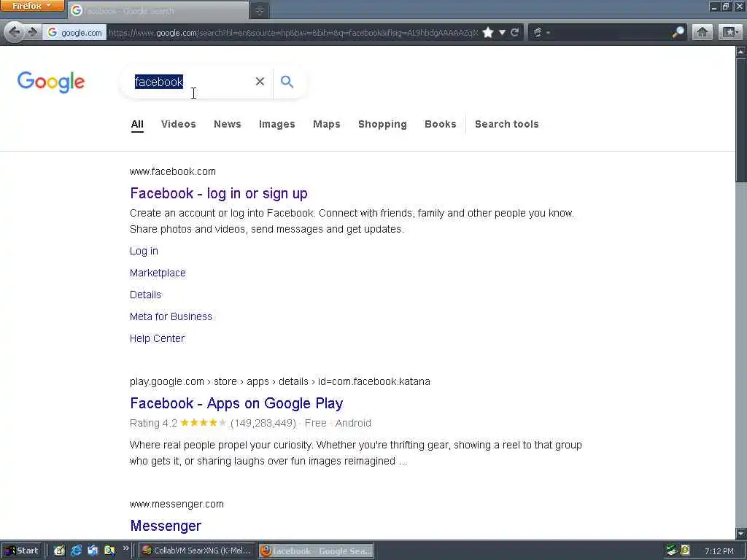Click the 7:12 PM taskbar clock
Screen dimensions: 747x560
pos(719,551)
